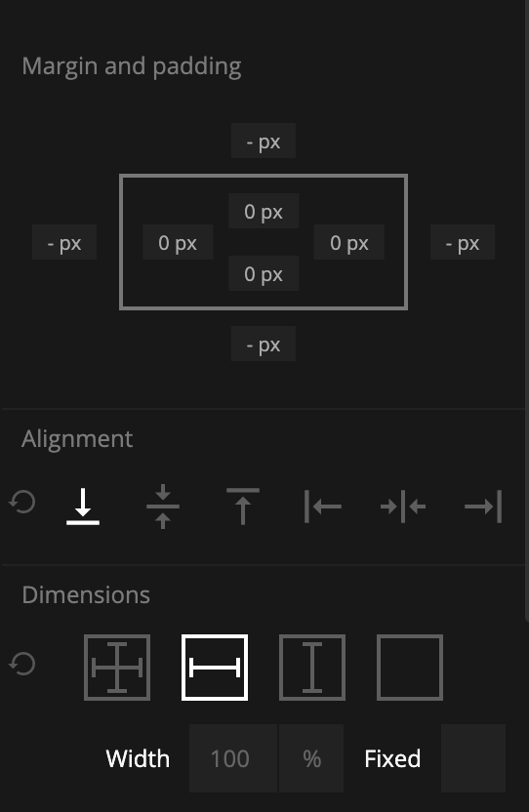529x812 pixels.
Task: Click the Fixed width value box
Action: point(473,758)
